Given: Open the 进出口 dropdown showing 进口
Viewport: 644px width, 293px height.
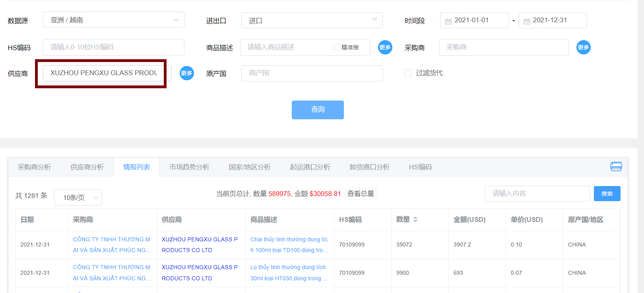Looking at the screenshot, I should pos(312,20).
